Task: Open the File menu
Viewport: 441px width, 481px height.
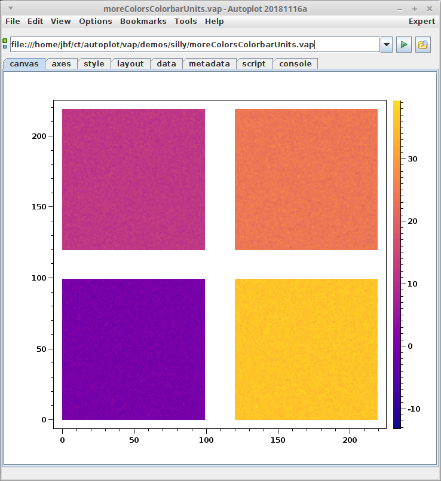Action: [x=13, y=21]
